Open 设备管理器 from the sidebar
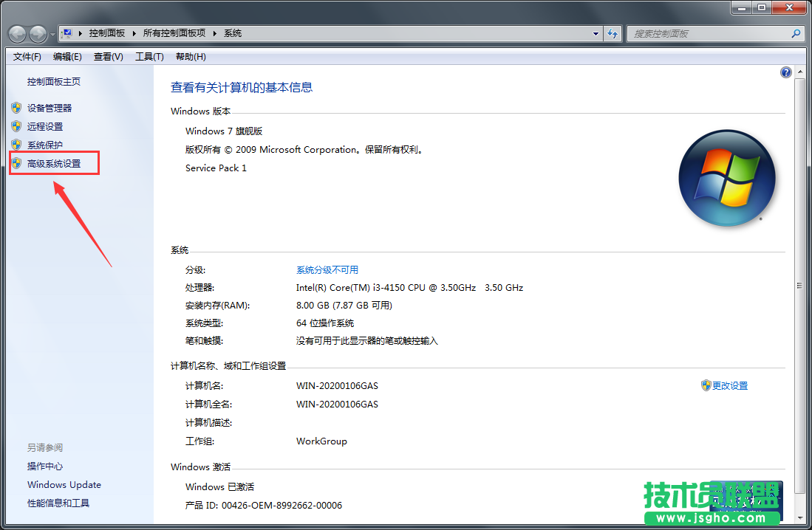 (48, 107)
